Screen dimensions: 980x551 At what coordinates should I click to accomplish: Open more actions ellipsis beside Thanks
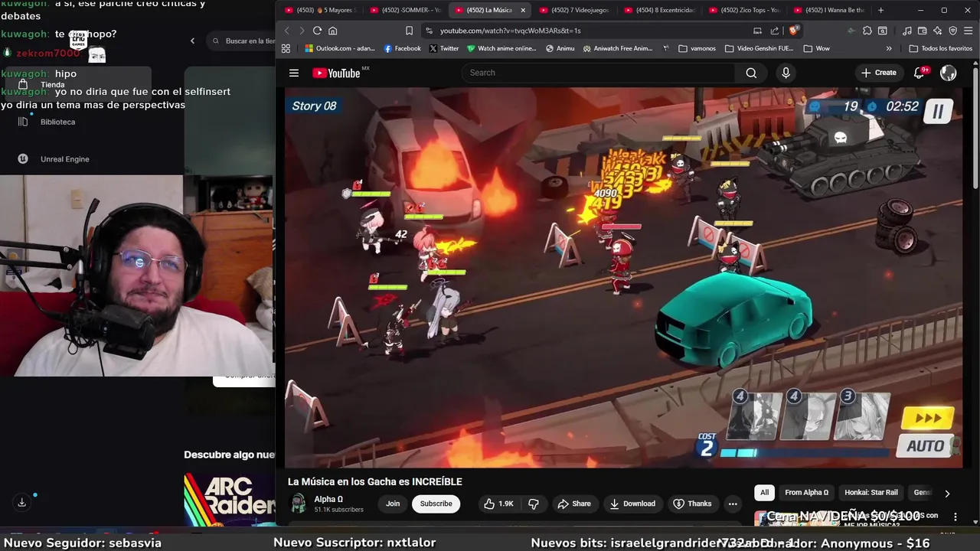[733, 504]
